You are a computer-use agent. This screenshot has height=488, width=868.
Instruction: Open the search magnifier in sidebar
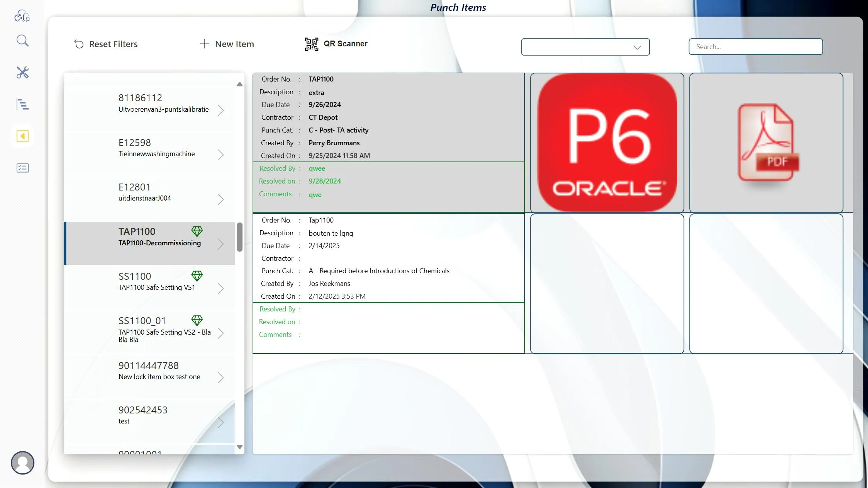(22, 41)
